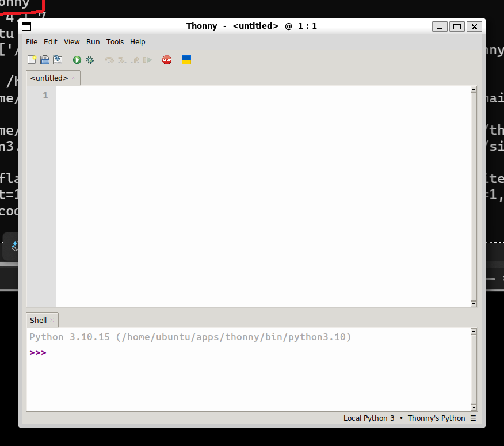Start debugging with the bug icon
504x446 pixels.
coord(90,60)
